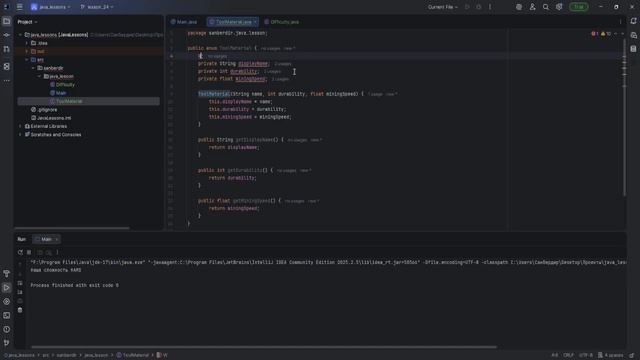Collapse the src folder
Image resolution: width=640 pixels, height=360 pixels.
point(27,60)
